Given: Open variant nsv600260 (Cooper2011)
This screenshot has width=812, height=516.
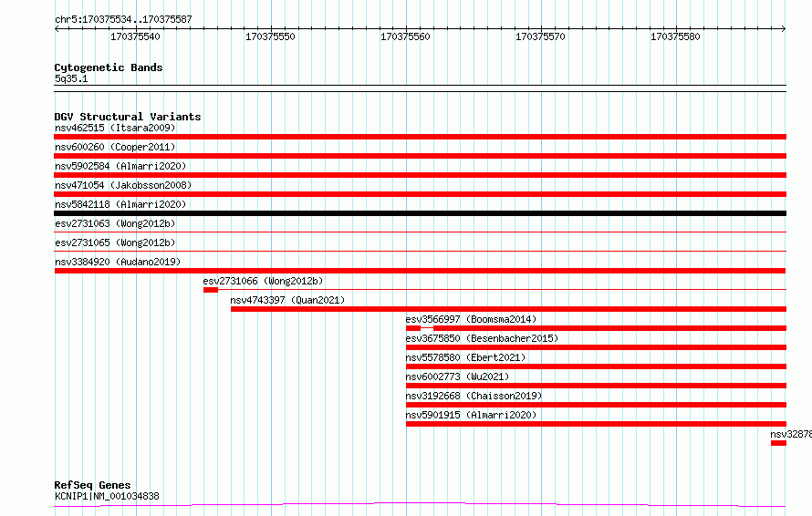Looking at the screenshot, I should 115,147.
